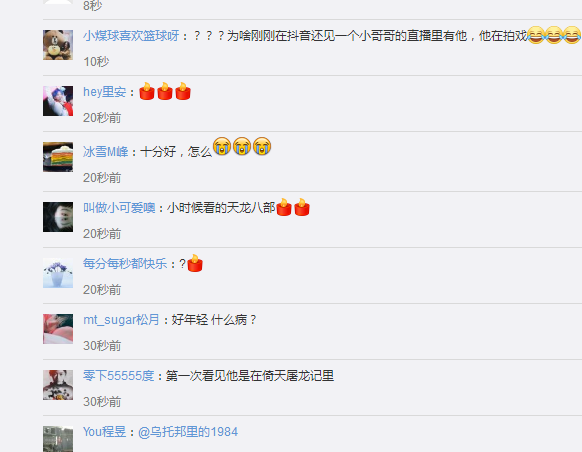Click the rainbow cake avatar of 冰雪M峰

pyautogui.click(x=58, y=157)
